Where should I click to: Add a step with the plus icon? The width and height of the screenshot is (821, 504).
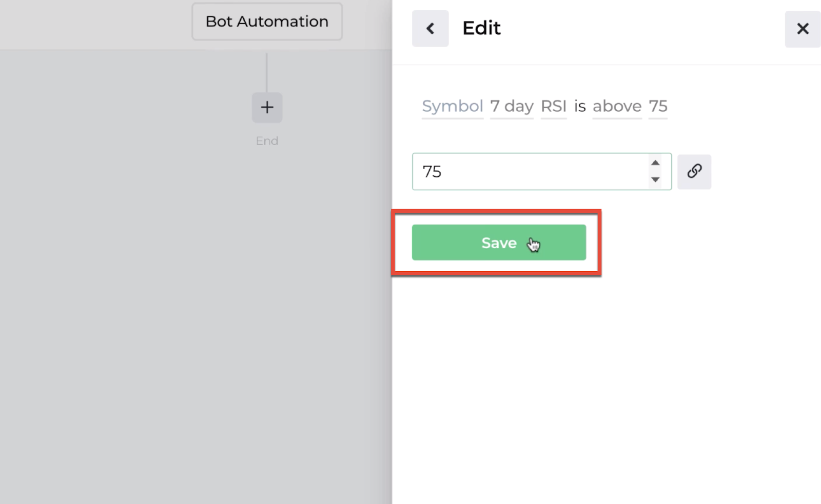click(x=267, y=107)
